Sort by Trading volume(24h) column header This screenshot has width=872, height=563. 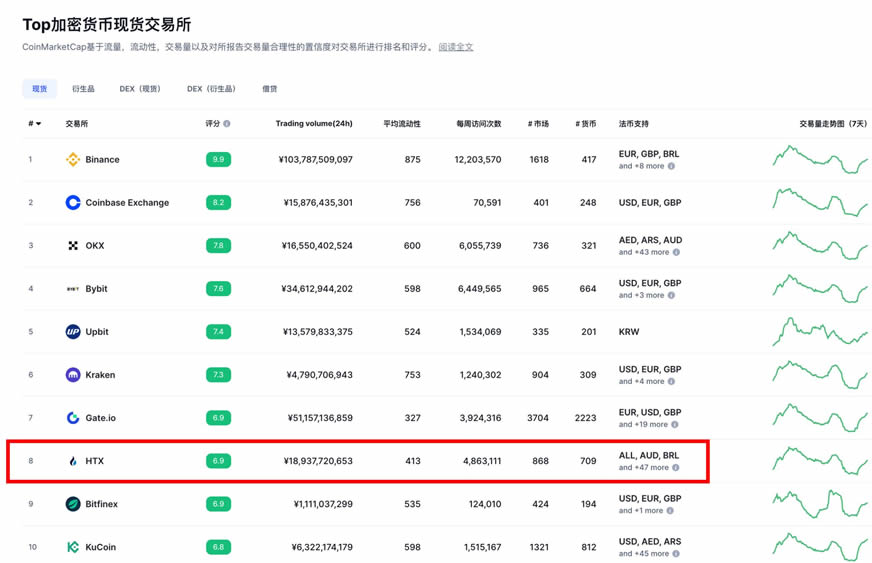tap(313, 124)
